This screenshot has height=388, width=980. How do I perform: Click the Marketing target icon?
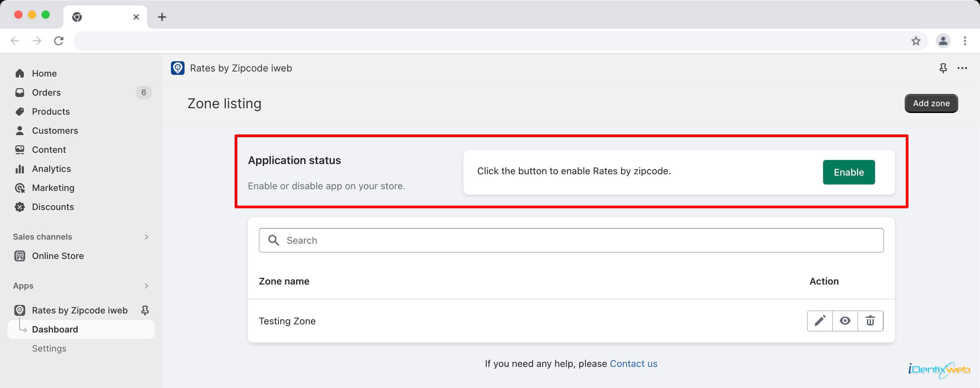click(20, 188)
